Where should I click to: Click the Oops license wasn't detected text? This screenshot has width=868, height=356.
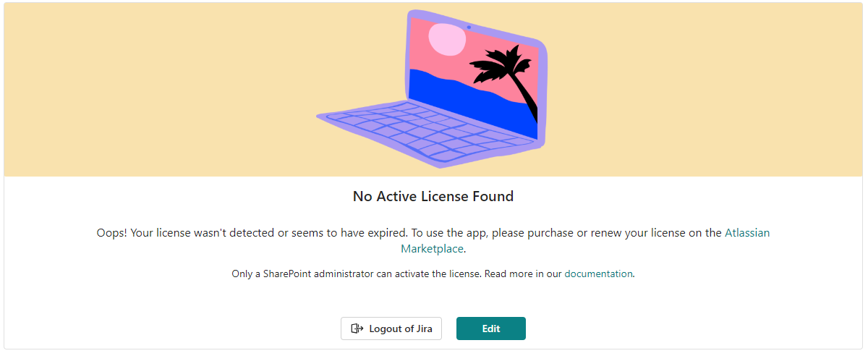coord(253,233)
